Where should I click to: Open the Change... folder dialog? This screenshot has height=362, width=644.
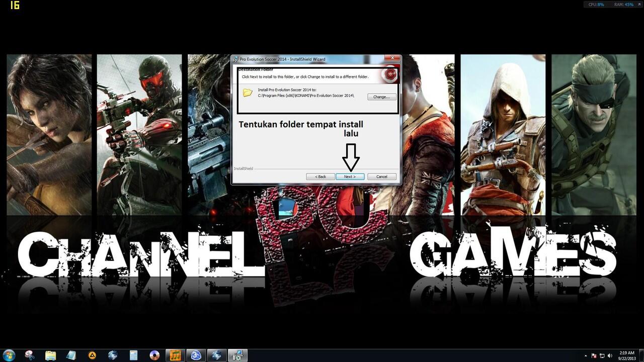[x=382, y=97]
